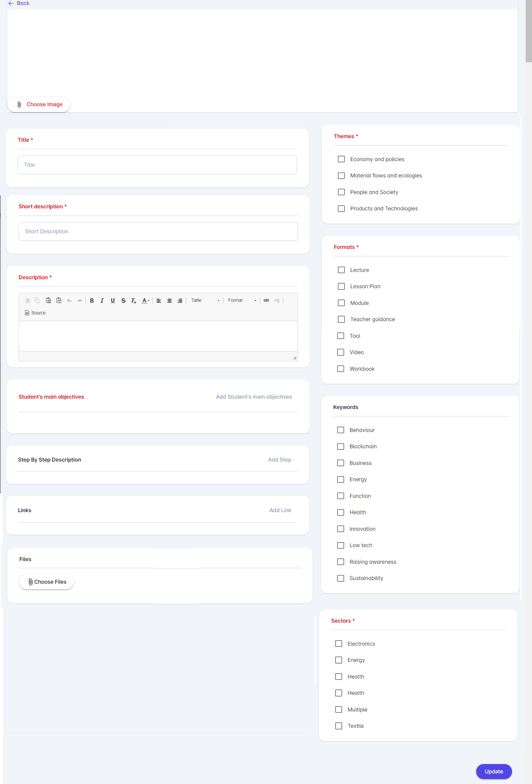Image resolution: width=532 pixels, height=784 pixels.
Task: Apply italic formatting in the editor toolbar
Action: (x=102, y=300)
